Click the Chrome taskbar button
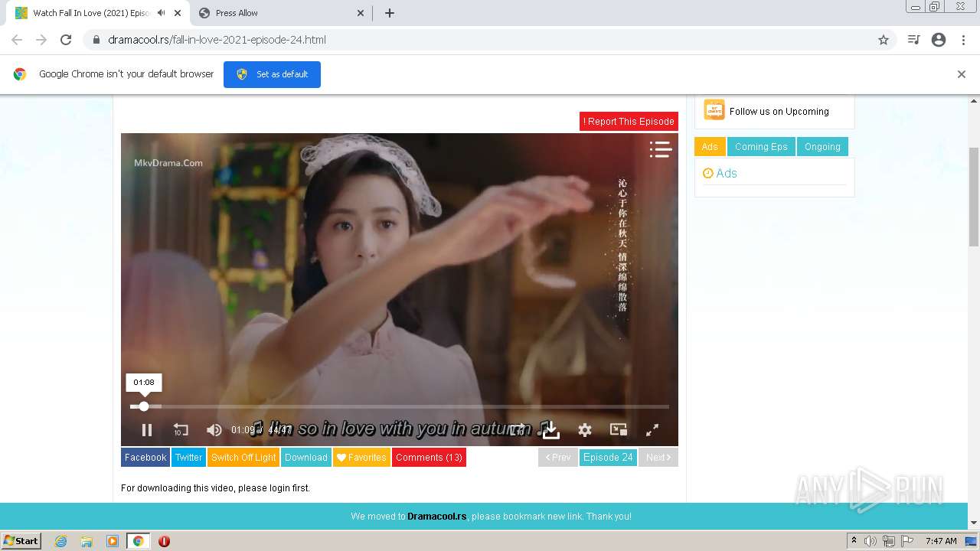The width and height of the screenshot is (980, 551). 139,541
